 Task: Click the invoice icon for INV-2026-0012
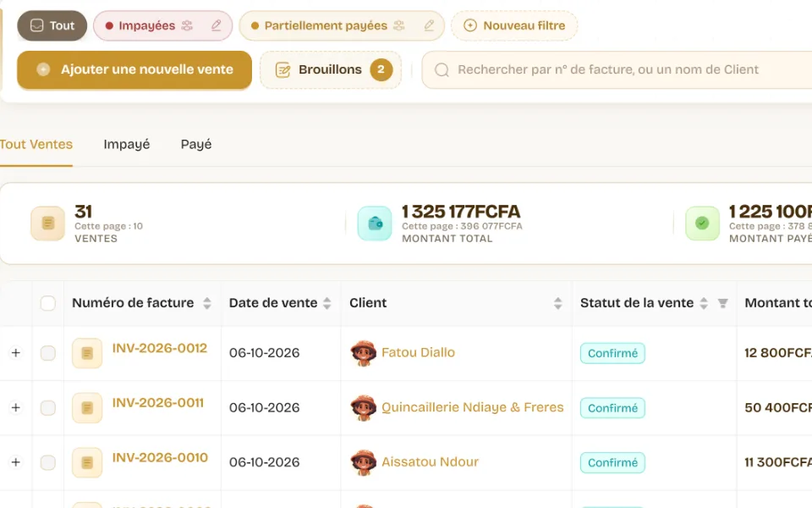coord(87,353)
